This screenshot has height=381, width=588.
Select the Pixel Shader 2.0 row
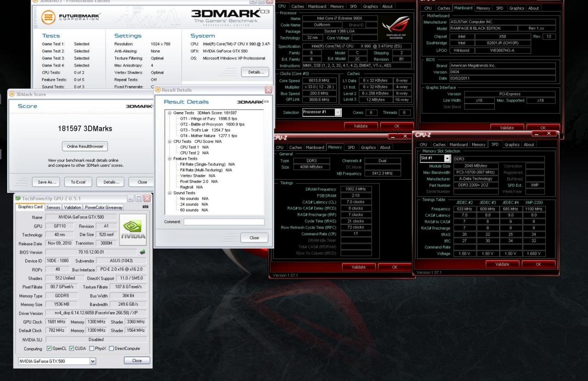click(x=199, y=182)
